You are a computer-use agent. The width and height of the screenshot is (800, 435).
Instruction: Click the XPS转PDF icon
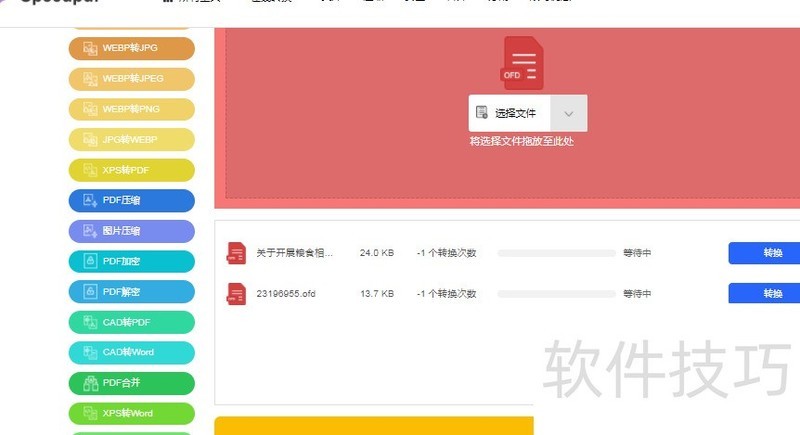pos(90,170)
